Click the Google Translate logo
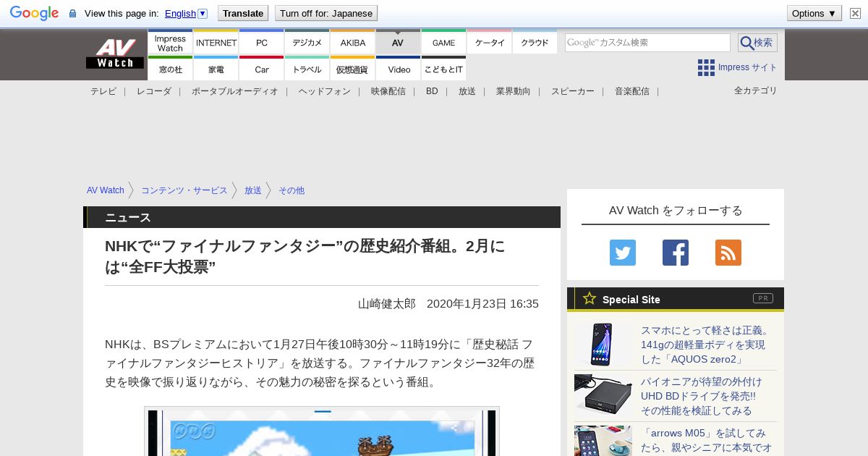Viewport: 868px width, 456px height. click(x=34, y=13)
